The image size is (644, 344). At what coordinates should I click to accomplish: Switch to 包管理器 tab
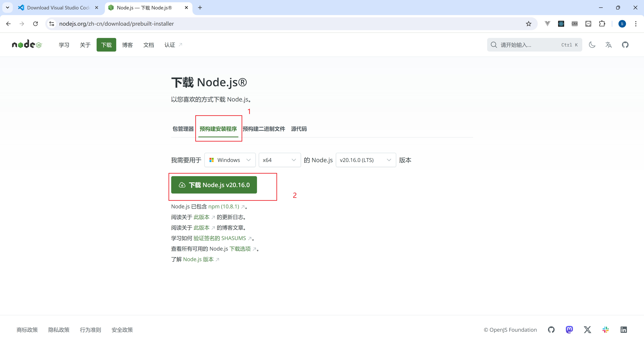click(183, 129)
